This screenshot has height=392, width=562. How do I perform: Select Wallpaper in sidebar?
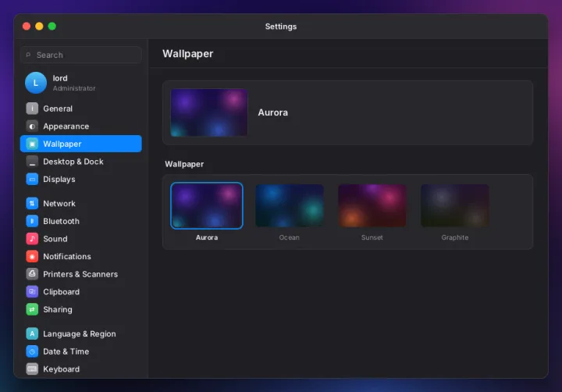pos(80,144)
